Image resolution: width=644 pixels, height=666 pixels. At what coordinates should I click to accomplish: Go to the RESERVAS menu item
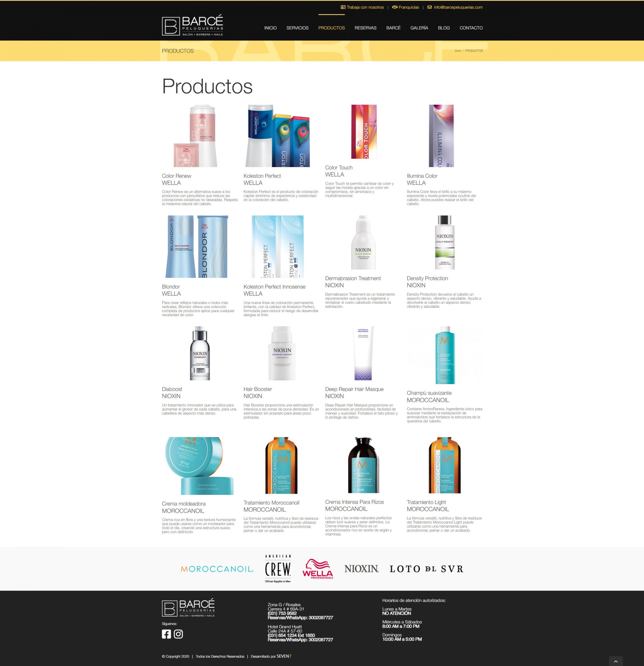(x=365, y=28)
